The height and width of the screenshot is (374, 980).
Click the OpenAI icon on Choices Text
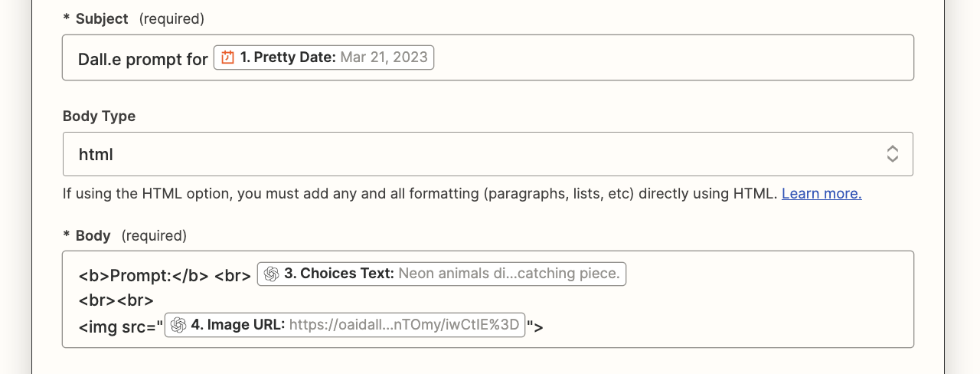[x=271, y=274]
